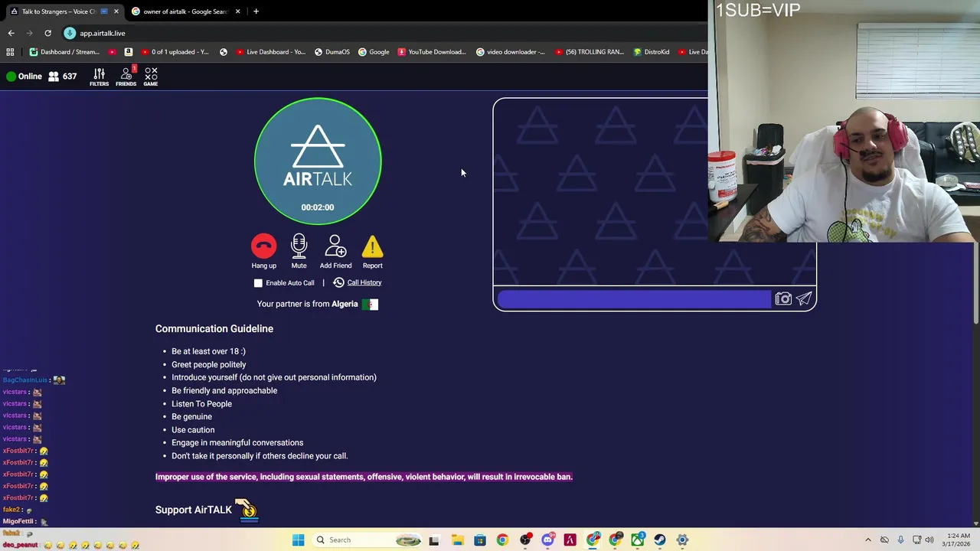Click the Communication Guideline heading

click(x=214, y=328)
